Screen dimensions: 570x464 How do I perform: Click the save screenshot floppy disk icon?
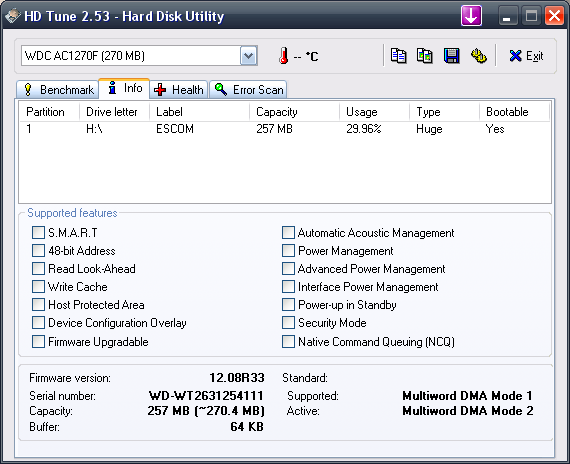451,56
